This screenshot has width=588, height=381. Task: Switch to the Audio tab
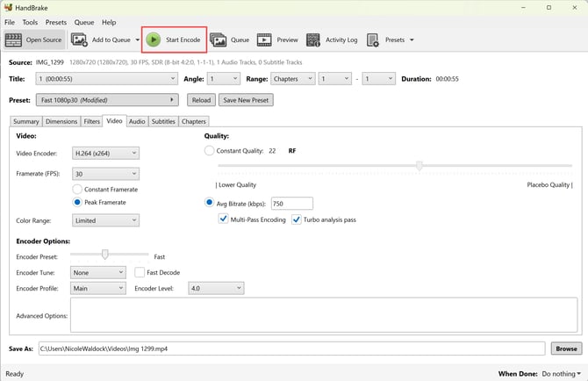click(137, 121)
